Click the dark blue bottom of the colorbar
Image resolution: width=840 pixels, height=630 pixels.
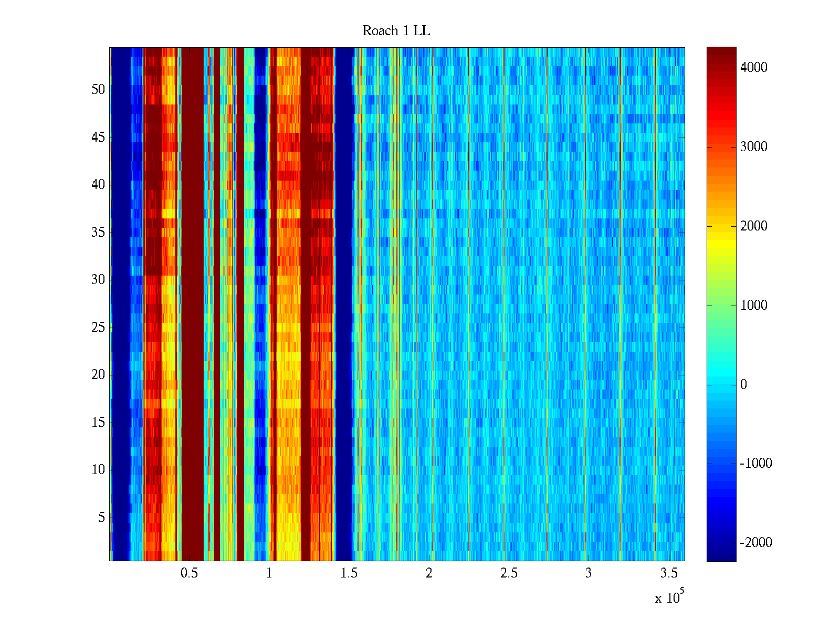coord(721,554)
